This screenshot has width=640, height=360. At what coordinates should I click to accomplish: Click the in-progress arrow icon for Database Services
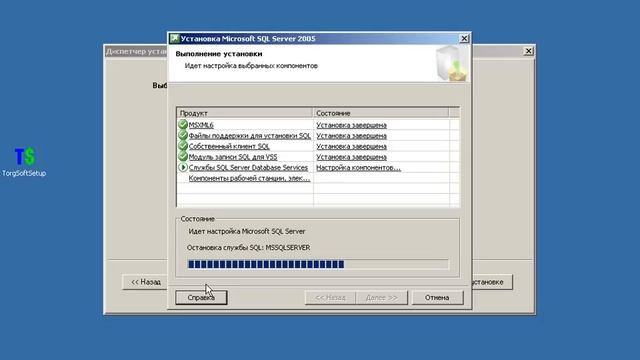(x=183, y=167)
